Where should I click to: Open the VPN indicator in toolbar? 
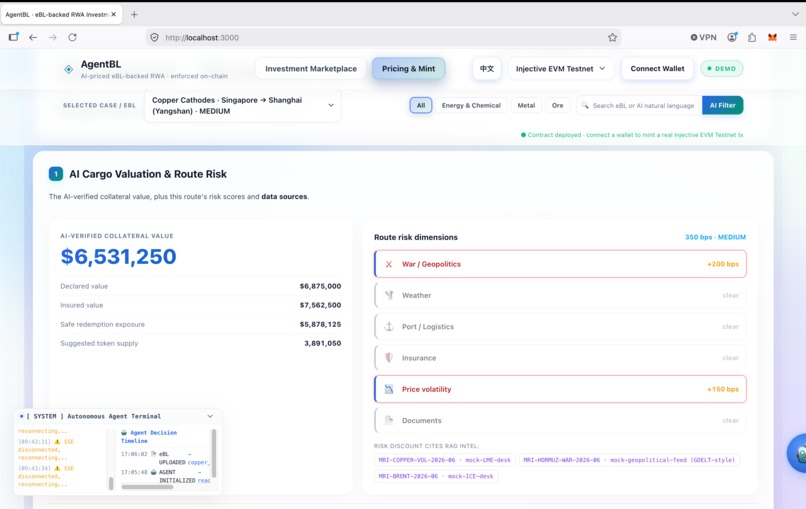703,38
